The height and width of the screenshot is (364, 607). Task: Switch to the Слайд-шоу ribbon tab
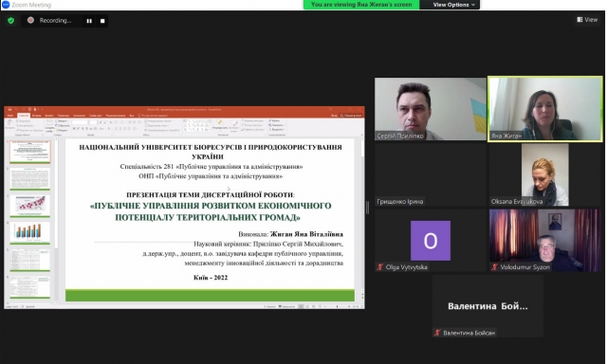(x=95, y=116)
